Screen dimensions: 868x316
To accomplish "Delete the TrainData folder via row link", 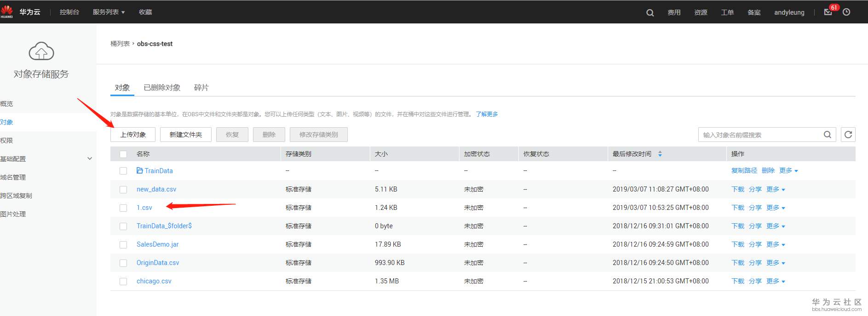I will 768,170.
